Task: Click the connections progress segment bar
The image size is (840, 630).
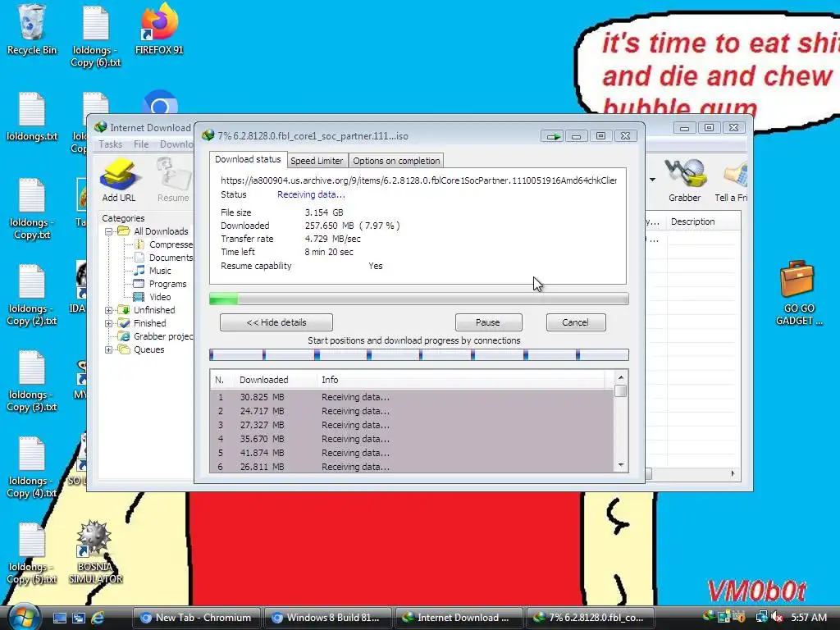Action: pos(419,354)
